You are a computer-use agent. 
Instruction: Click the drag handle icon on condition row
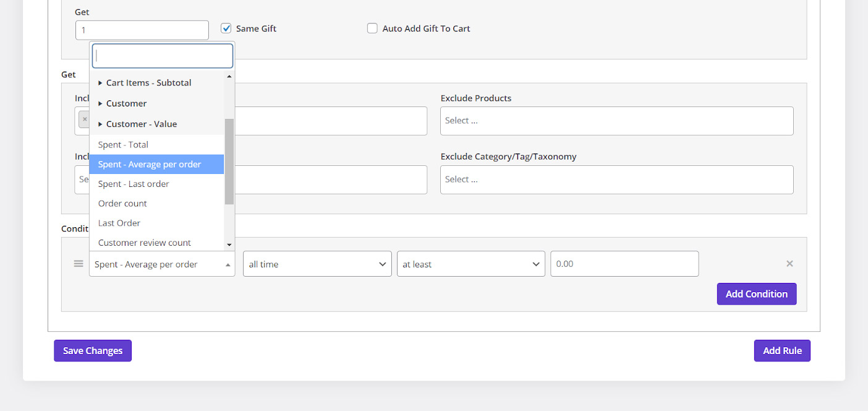[79, 264]
